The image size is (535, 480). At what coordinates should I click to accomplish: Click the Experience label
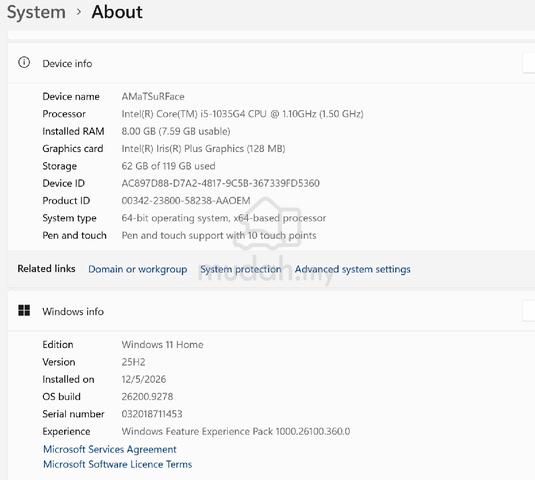[66, 432]
